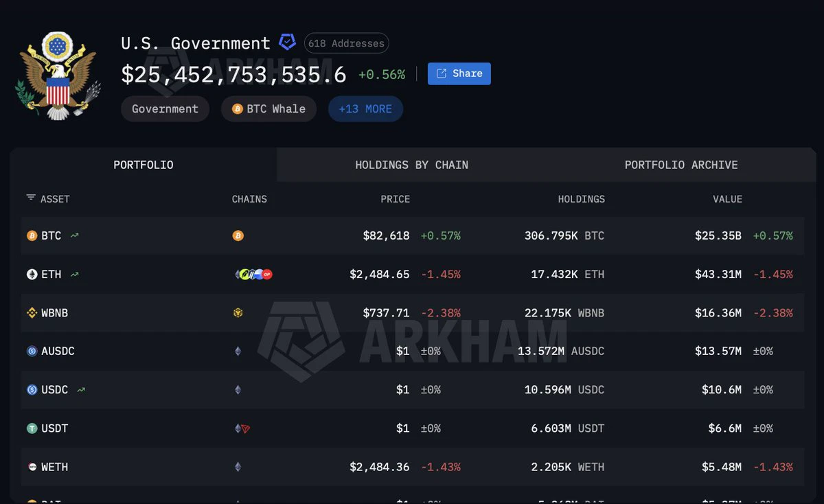Click the Bitcoin chain icon in BTC row

click(x=238, y=236)
